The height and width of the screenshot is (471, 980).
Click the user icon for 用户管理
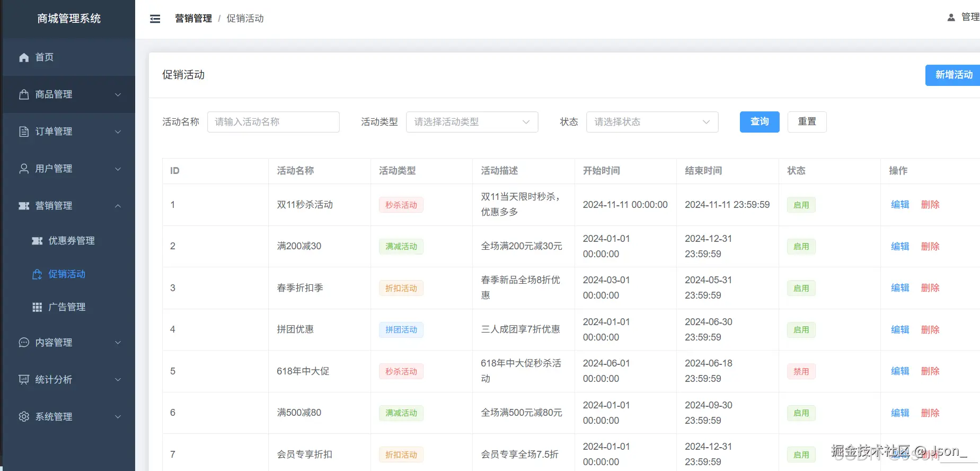(x=24, y=169)
